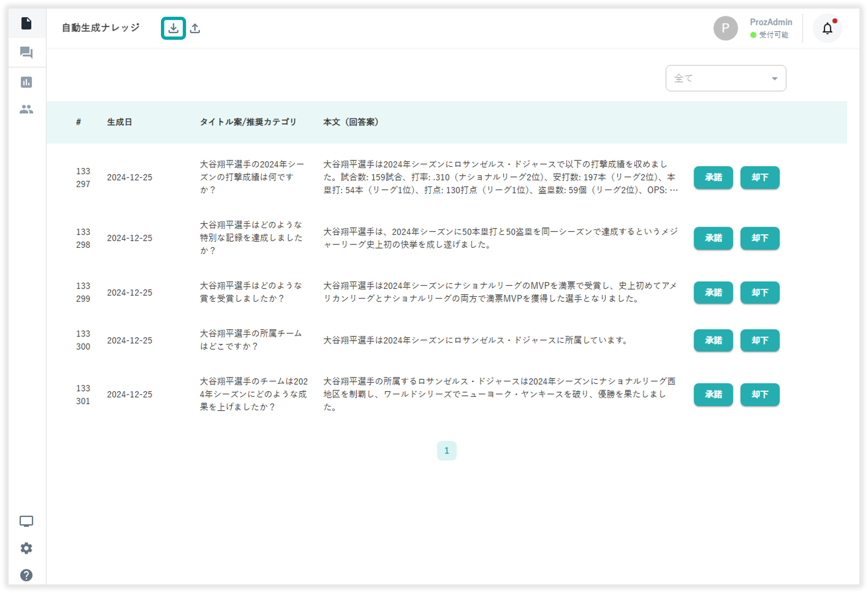The image size is (868, 593).
Task: Click the dropdown arrow of 全て filter
Action: click(x=775, y=78)
